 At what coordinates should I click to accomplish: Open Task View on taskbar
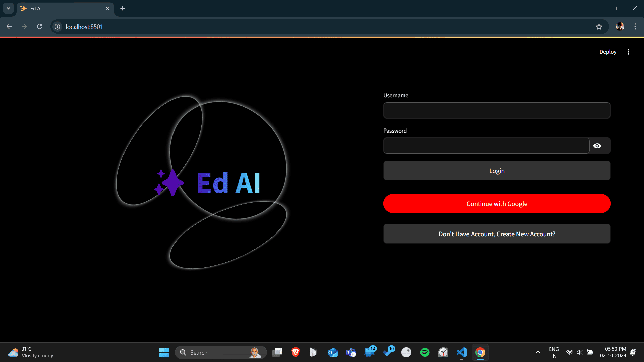[x=277, y=352]
